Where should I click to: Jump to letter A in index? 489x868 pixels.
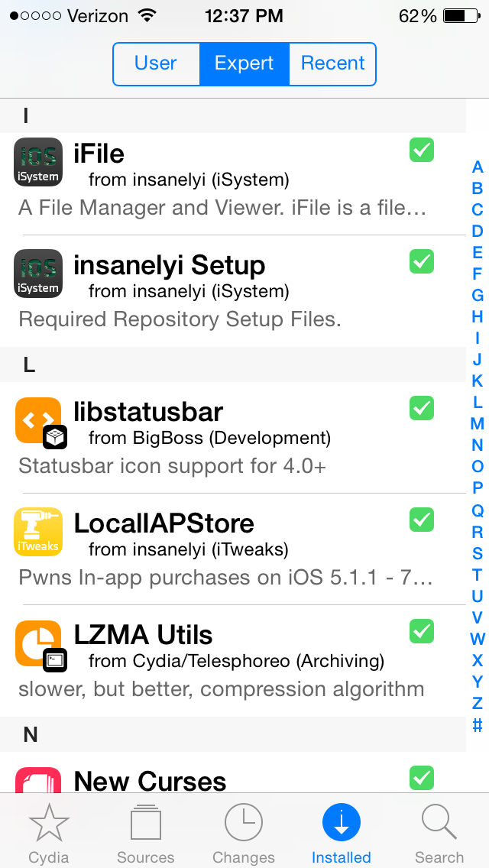tap(478, 167)
